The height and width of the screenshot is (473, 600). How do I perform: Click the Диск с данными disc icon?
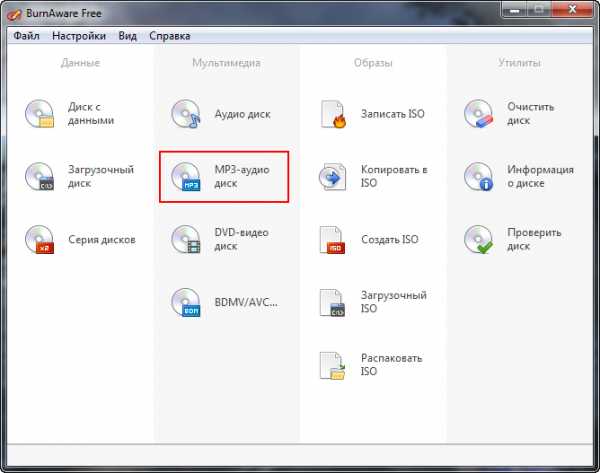39,114
